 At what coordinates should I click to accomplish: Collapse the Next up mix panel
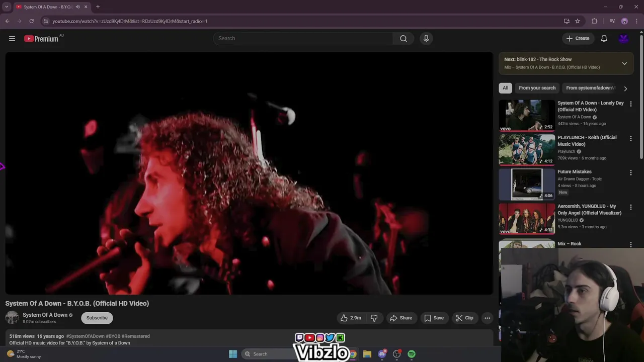point(624,63)
